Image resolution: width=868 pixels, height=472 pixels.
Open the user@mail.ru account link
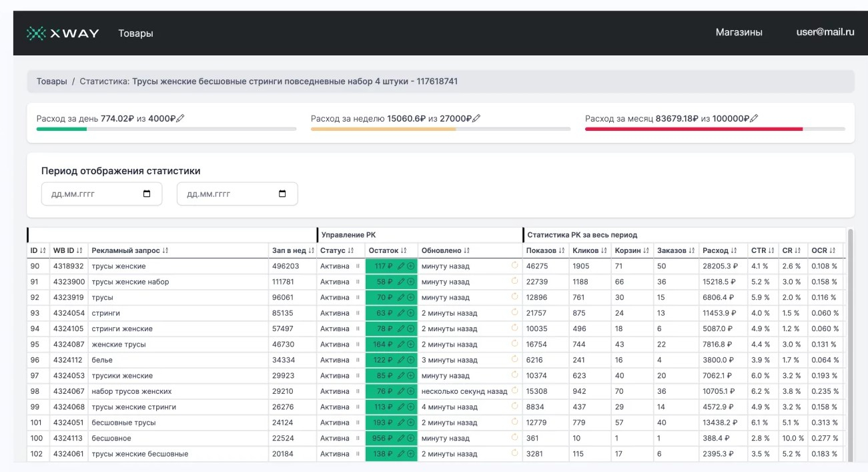[825, 32]
